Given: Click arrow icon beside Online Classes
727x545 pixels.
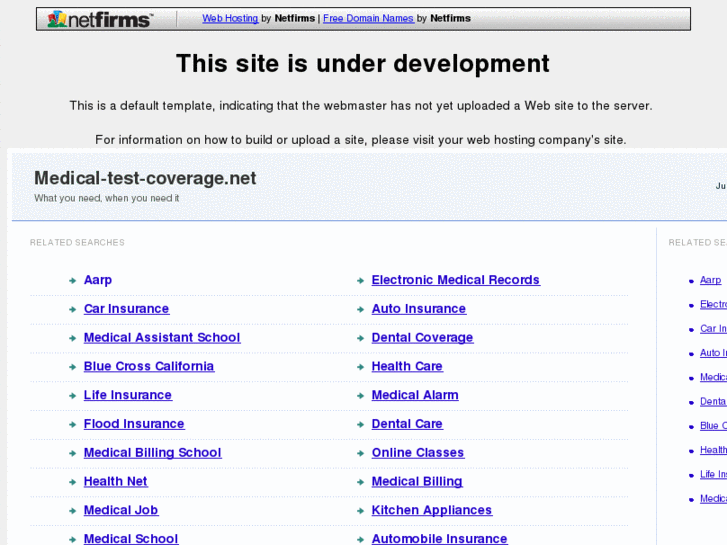Looking at the screenshot, I should point(360,453).
